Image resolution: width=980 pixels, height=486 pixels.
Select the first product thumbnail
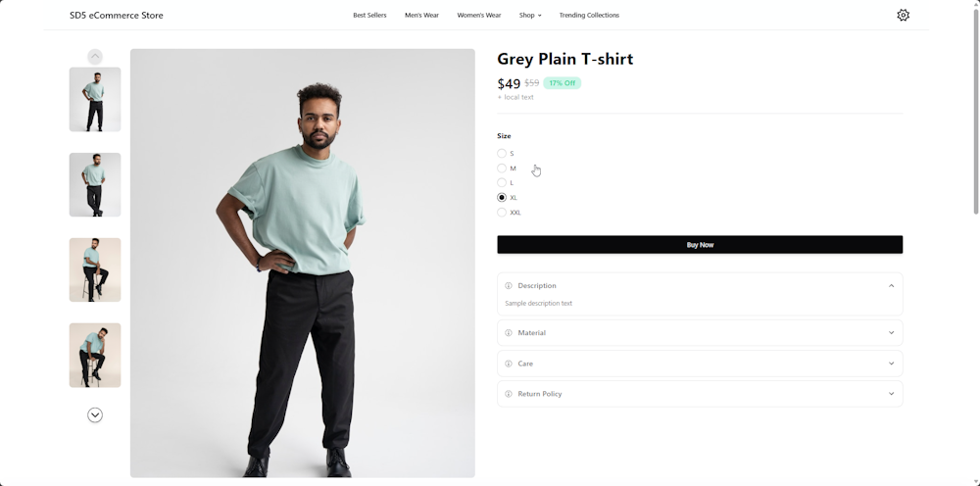tap(95, 99)
